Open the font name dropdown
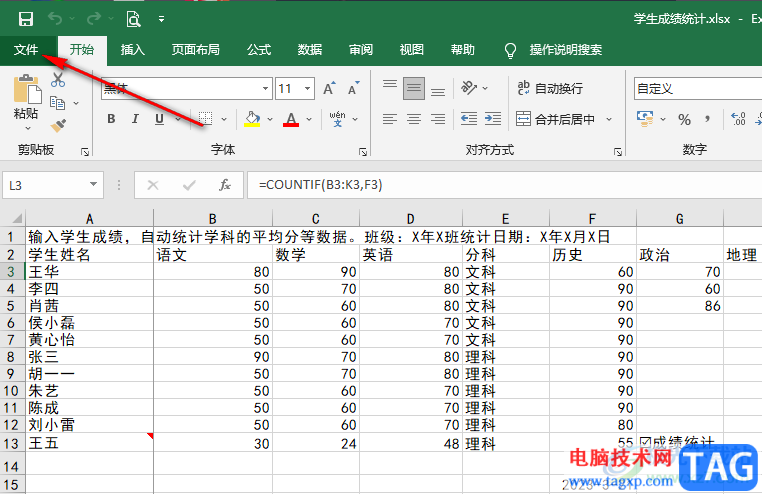Image resolution: width=762 pixels, height=494 pixels. pos(265,88)
